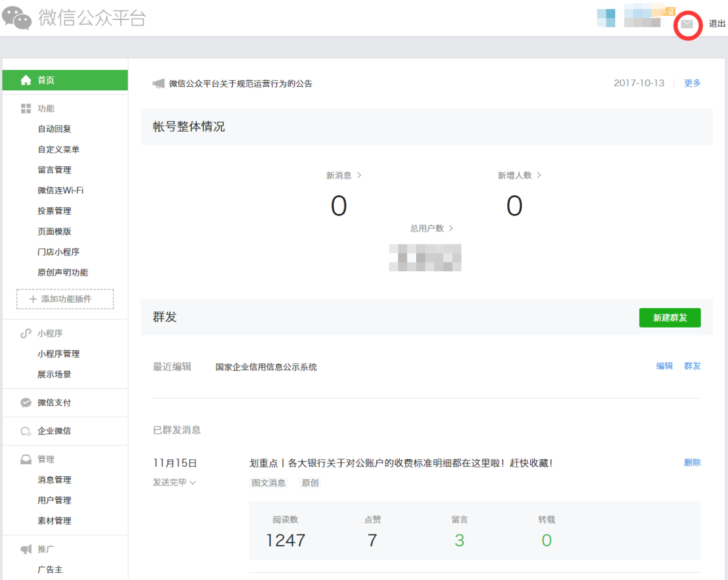Click the 转载 count 0

click(547, 540)
